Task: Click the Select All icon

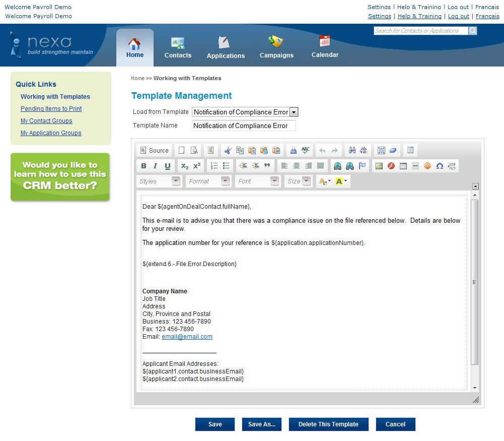Action: 381,150
